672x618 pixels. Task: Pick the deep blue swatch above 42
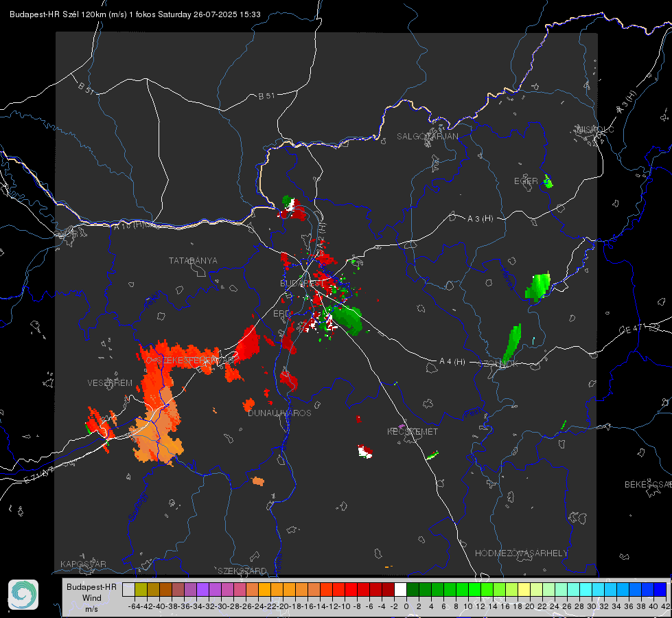pyautogui.click(x=660, y=589)
